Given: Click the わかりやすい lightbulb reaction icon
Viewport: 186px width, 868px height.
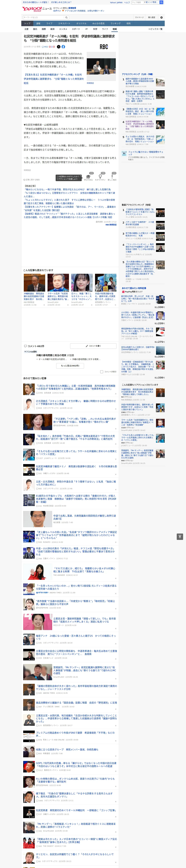Looking at the screenshot, I should 100,176.
